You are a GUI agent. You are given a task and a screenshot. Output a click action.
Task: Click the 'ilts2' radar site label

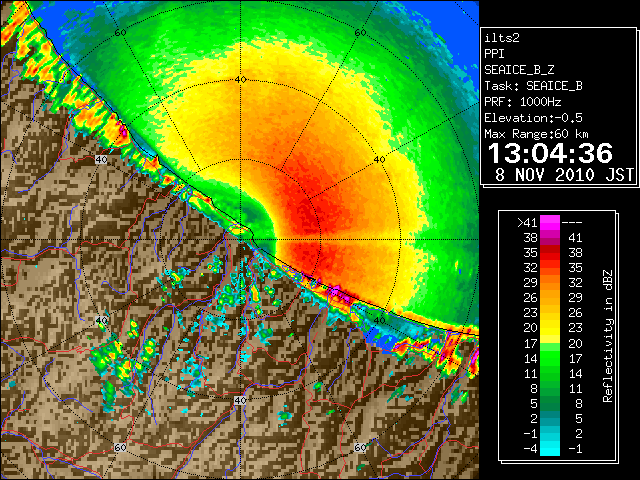point(502,38)
